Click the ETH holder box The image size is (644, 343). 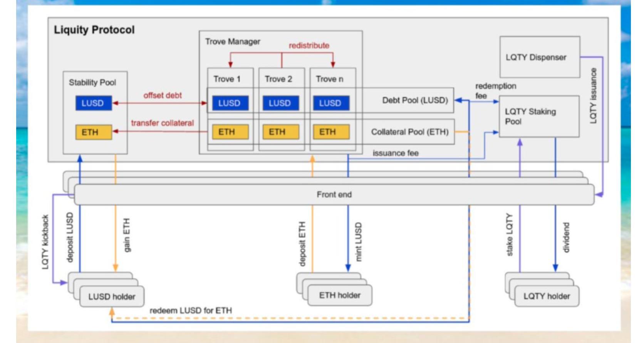pos(340,295)
